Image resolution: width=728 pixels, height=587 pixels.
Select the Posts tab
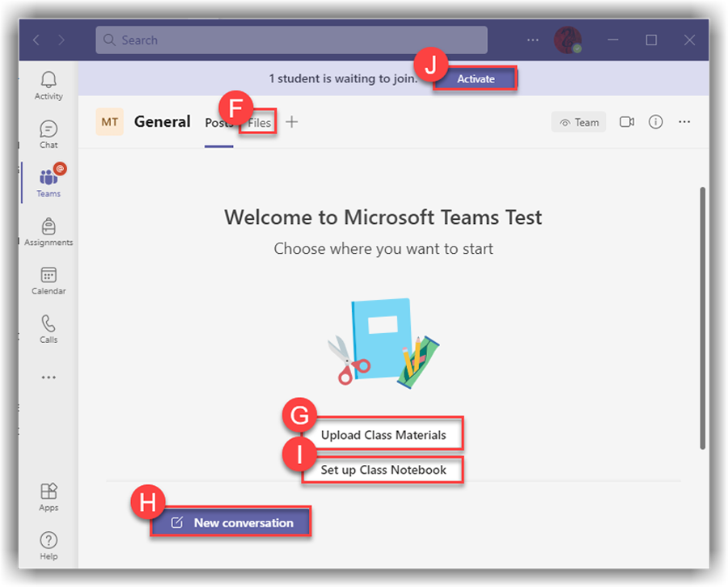(218, 123)
